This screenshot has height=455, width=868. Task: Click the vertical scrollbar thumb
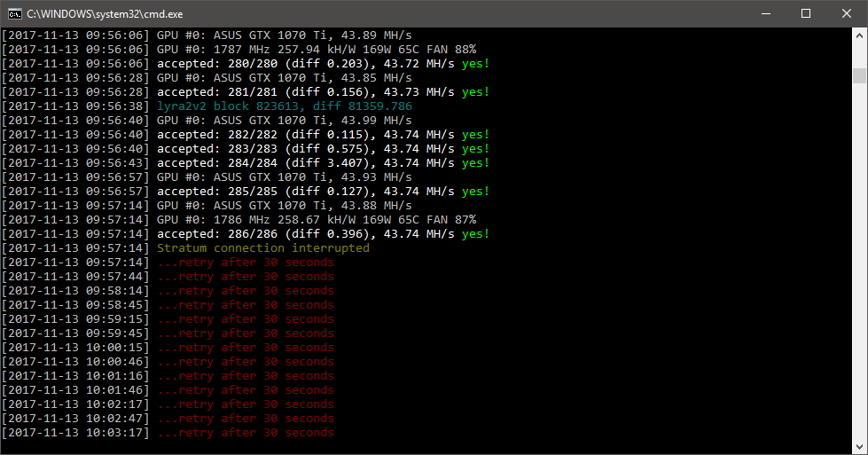(859, 75)
